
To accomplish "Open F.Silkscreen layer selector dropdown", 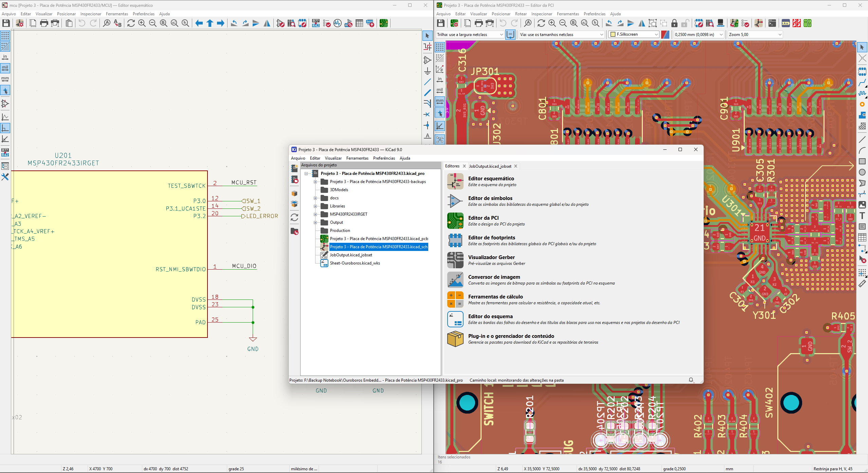I will click(x=634, y=34).
